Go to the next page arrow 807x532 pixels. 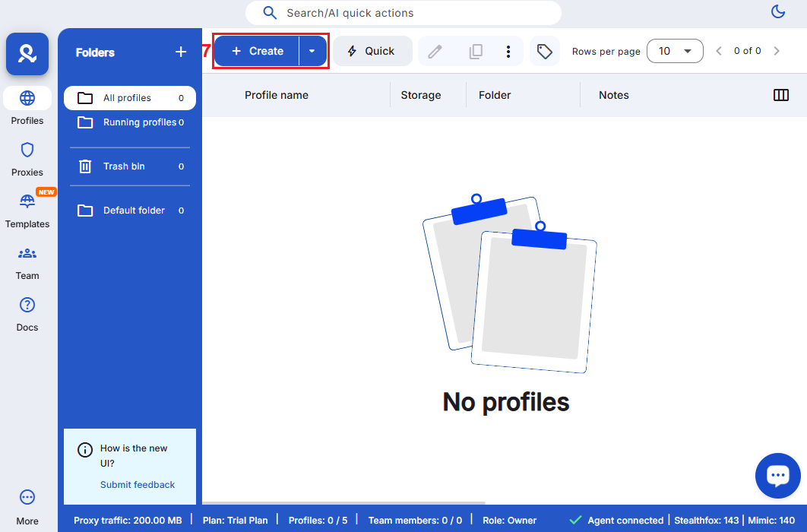[776, 51]
